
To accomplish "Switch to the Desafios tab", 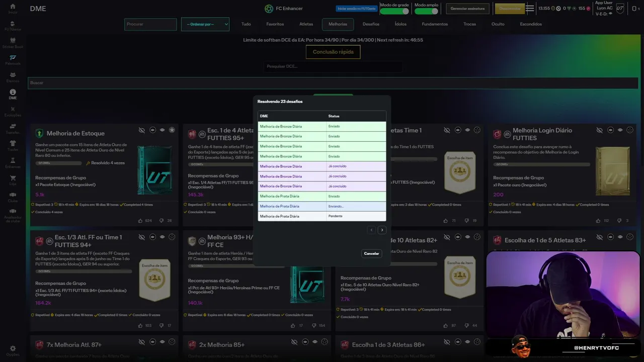I will tap(371, 24).
